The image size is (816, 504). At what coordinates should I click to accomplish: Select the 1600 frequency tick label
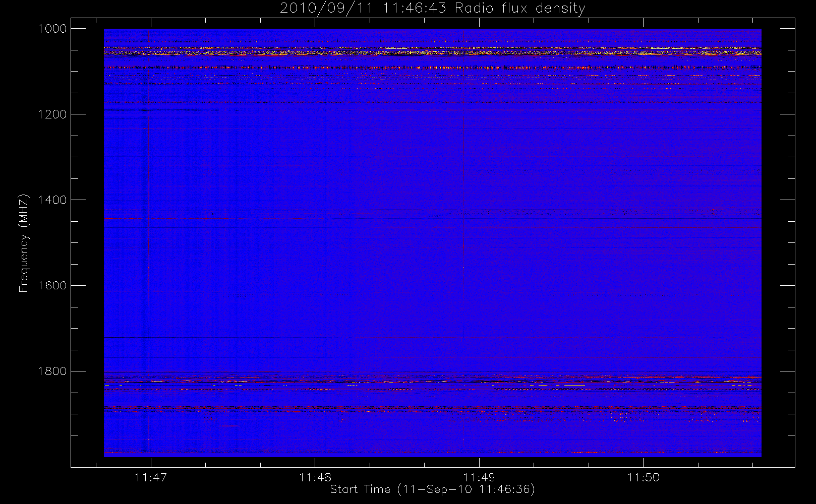[x=52, y=286]
